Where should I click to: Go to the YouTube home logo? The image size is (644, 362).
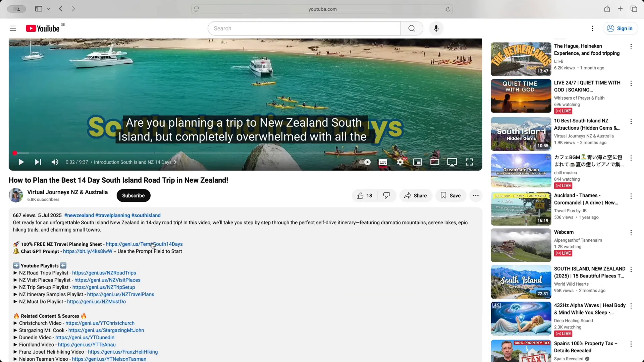(x=43, y=28)
